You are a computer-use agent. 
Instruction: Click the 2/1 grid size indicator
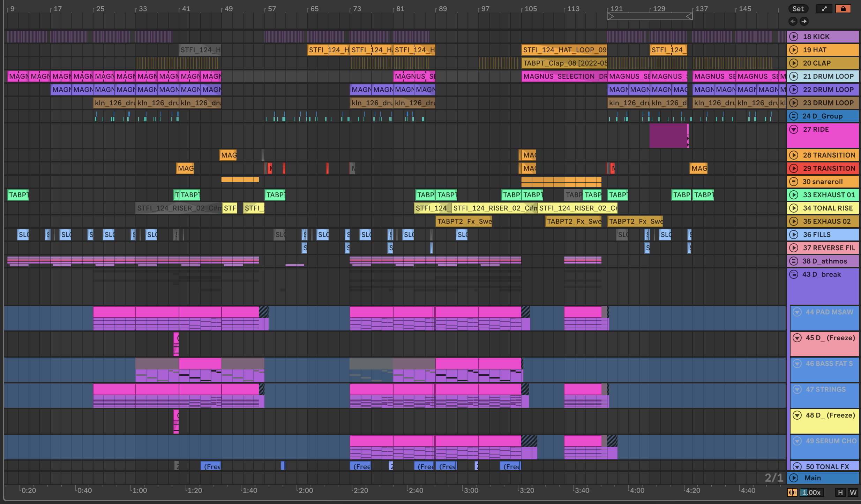[774, 478]
